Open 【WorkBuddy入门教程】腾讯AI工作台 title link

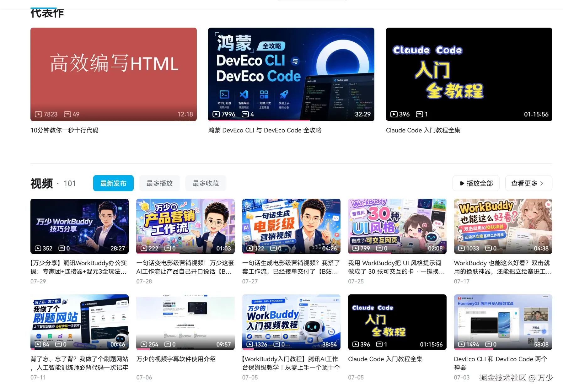291,363
